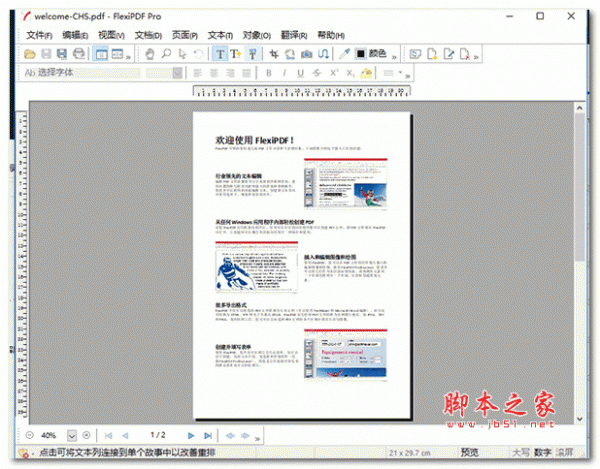The height and width of the screenshot is (469, 600).
Task: Open a file with the folder icon
Action: [29, 54]
